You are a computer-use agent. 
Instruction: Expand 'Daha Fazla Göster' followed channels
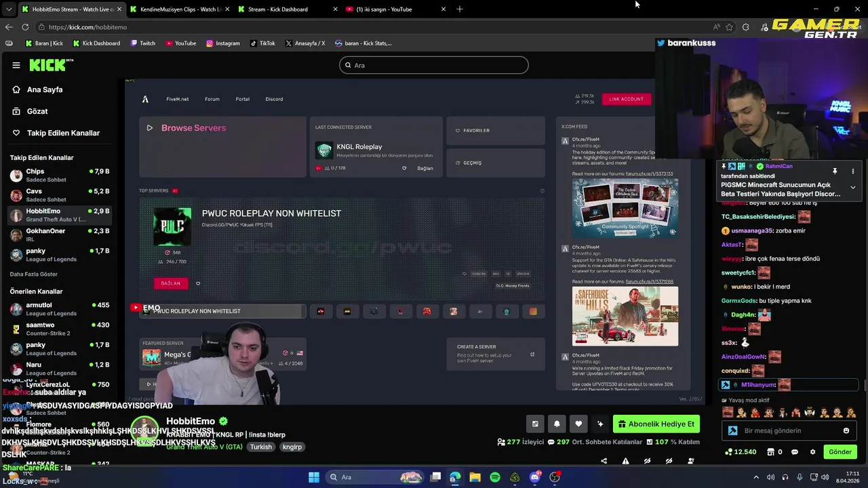coord(34,274)
